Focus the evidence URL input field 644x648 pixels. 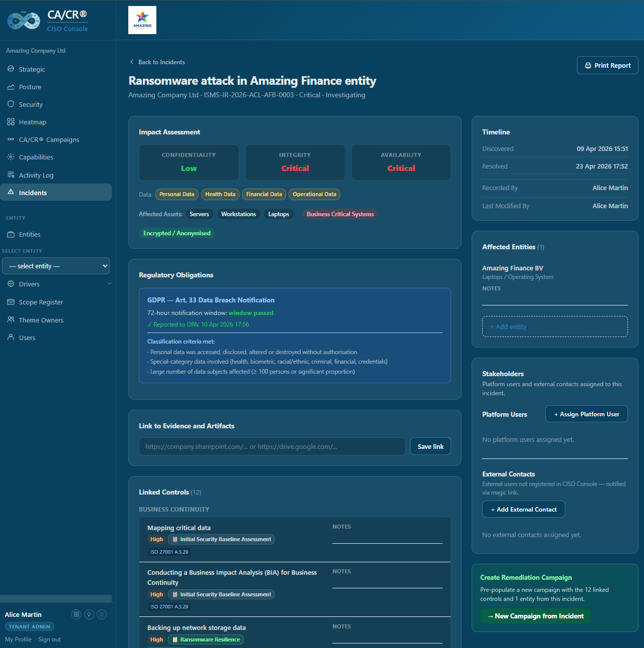coord(272,446)
